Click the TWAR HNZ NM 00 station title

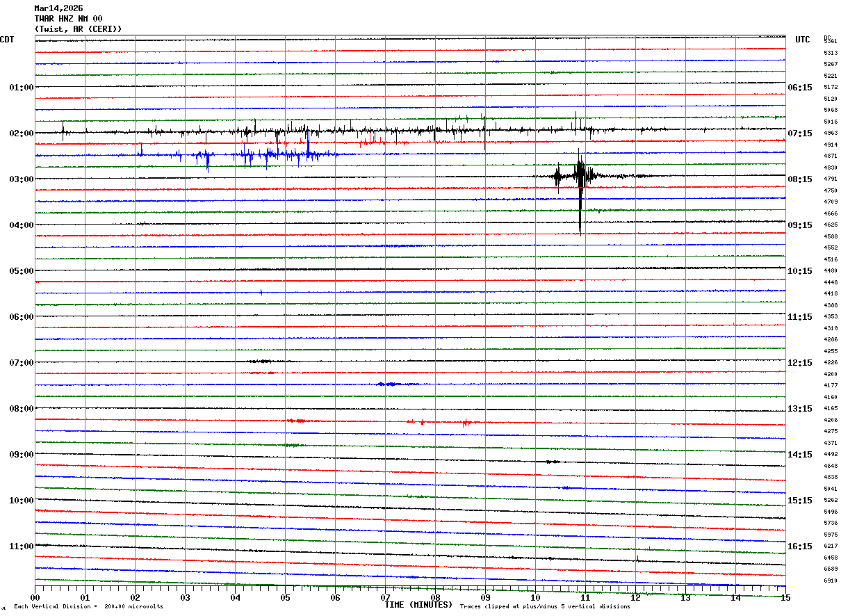coord(68,19)
